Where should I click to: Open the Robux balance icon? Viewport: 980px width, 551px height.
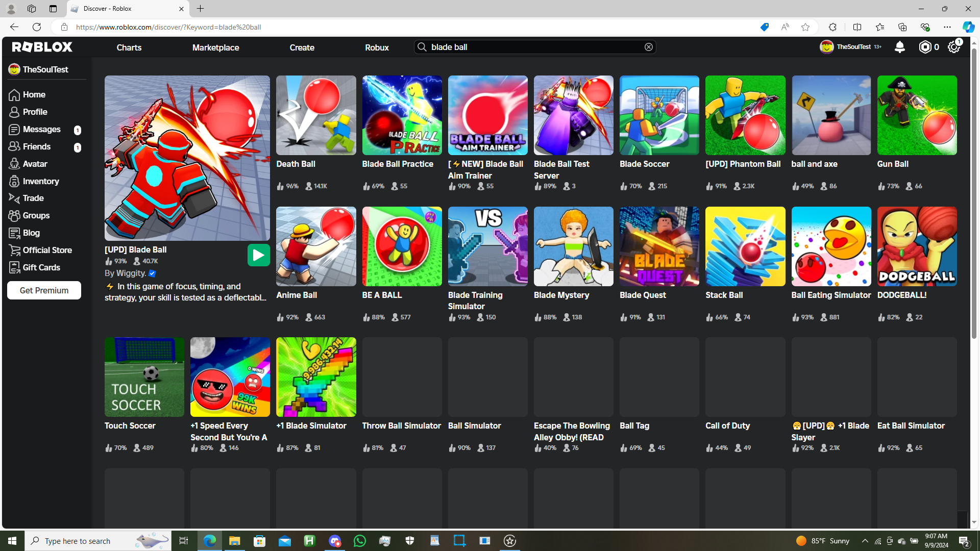point(925,47)
